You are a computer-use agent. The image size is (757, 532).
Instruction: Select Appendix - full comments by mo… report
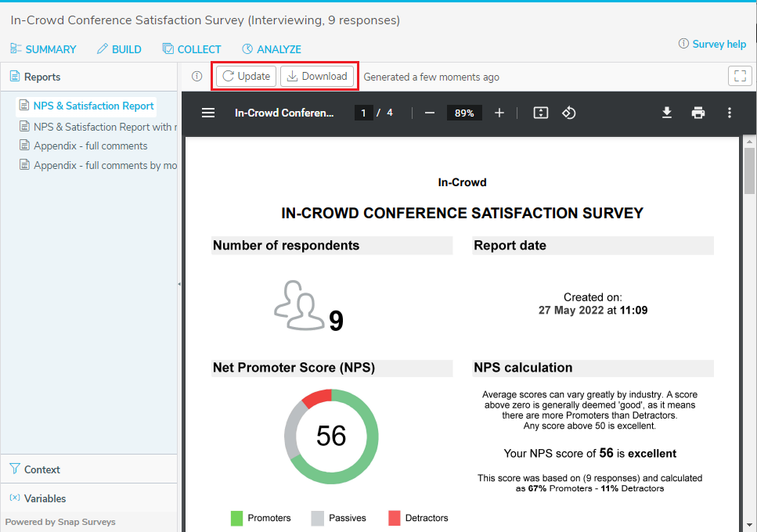pyautogui.click(x=98, y=165)
